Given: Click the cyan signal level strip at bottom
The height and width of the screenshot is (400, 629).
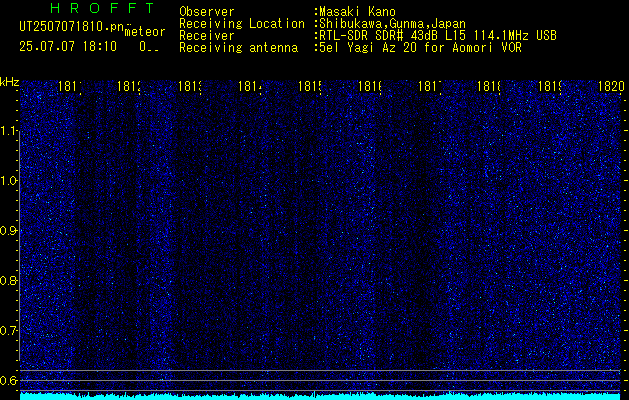Looking at the screenshot, I should pos(320,396).
